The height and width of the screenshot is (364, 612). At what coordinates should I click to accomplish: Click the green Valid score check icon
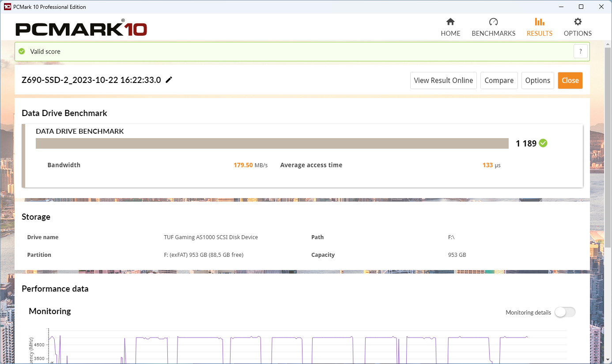[22, 51]
